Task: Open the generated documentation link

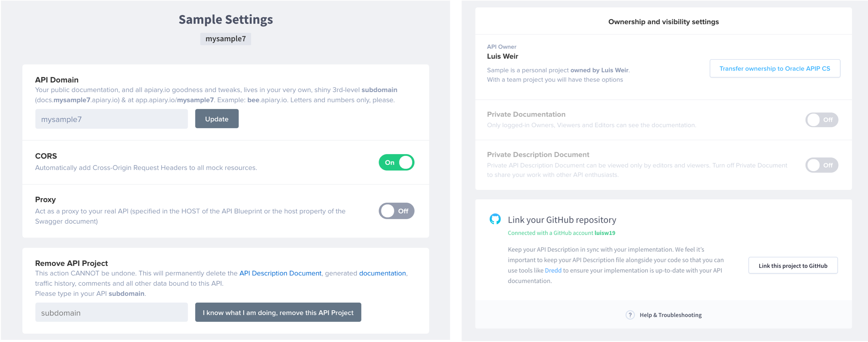Action: [x=382, y=273]
